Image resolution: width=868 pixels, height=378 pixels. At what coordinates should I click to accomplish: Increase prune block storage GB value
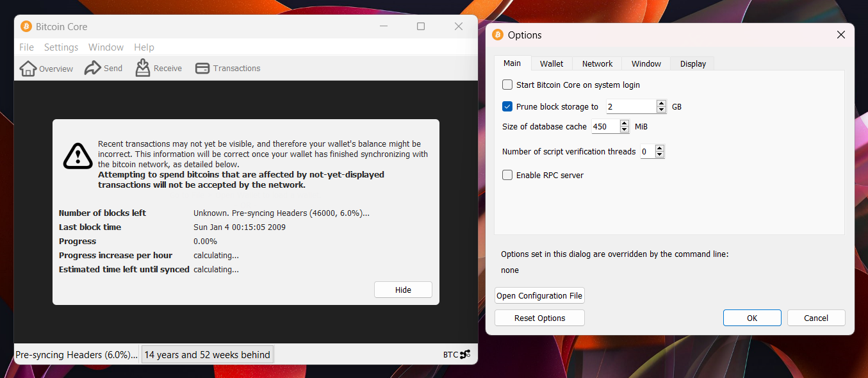[x=662, y=103]
